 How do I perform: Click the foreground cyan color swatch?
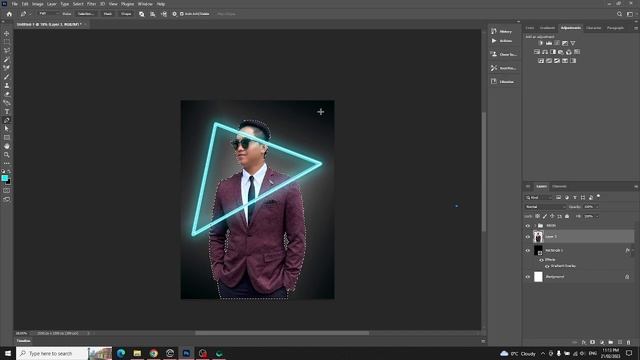pyautogui.click(x=4, y=178)
